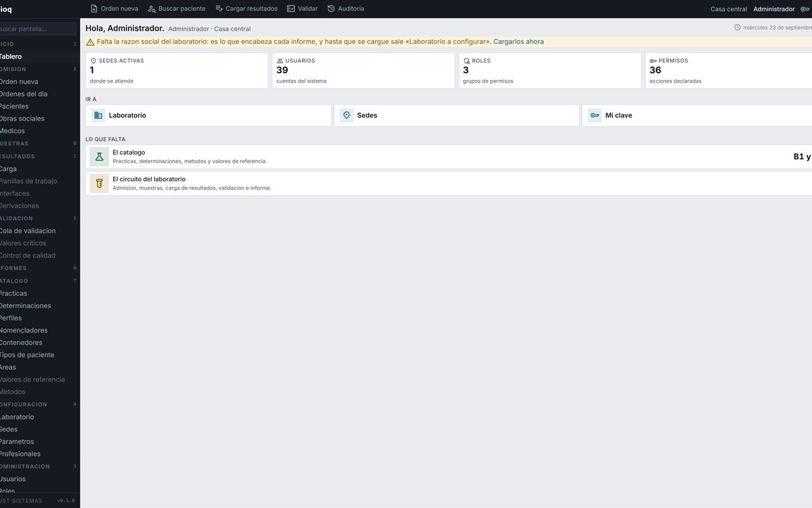
Task: Click the warning triangle icon in the alert banner
Action: pyautogui.click(x=91, y=42)
